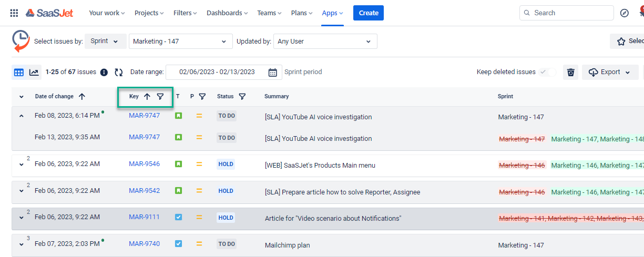Open the Updated by Any User dropdown
The width and height of the screenshot is (644, 257).
325,41
